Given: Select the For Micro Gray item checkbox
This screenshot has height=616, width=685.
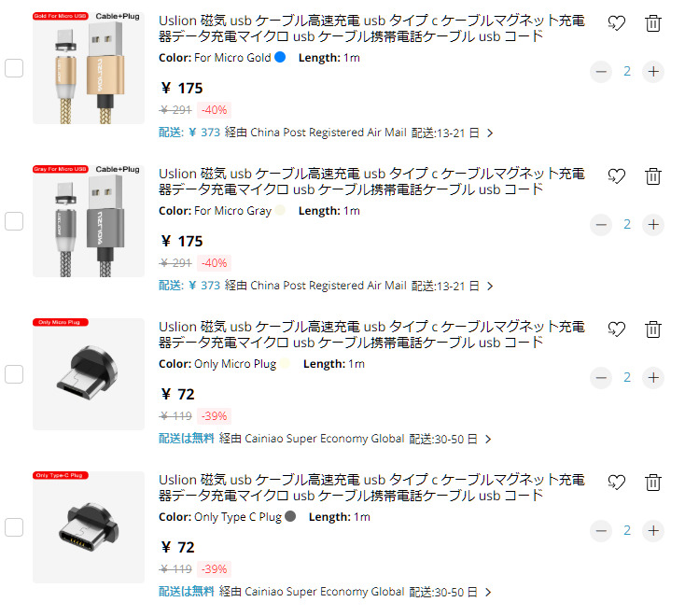Looking at the screenshot, I should click(14, 221).
